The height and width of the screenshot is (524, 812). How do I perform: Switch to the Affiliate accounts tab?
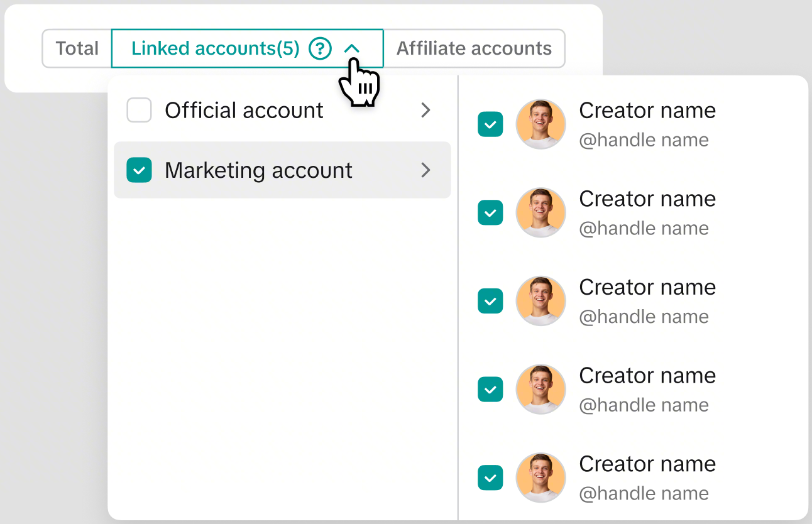tap(474, 48)
